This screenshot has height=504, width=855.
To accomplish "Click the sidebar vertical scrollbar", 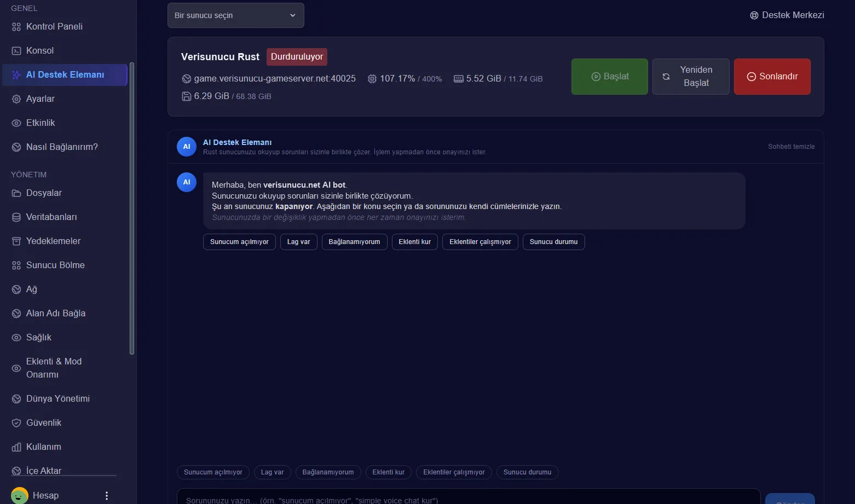I will tap(131, 208).
